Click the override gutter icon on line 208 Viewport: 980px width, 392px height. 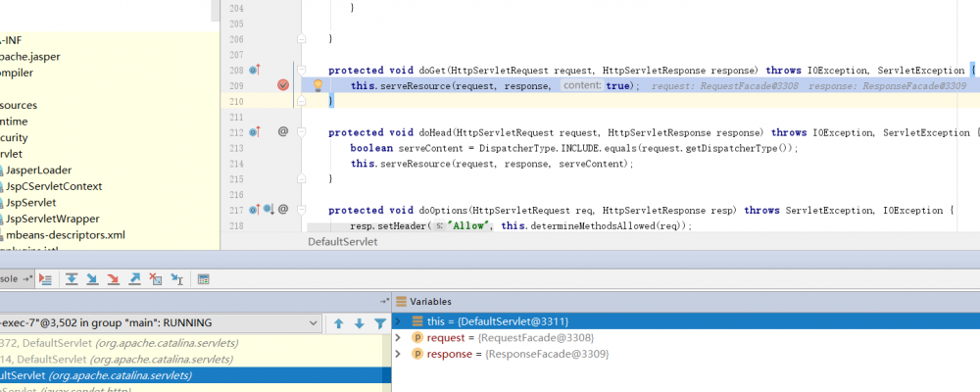[254, 70]
